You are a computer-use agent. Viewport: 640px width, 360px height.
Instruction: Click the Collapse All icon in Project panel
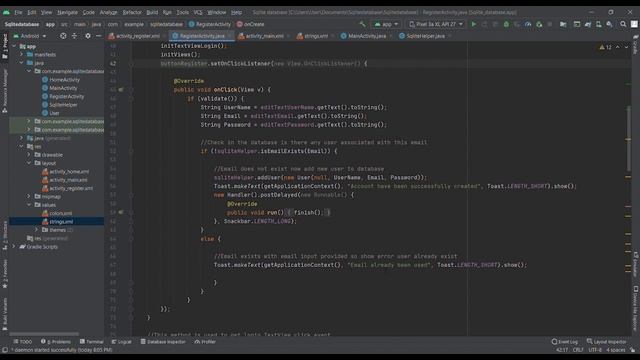pos(74,36)
